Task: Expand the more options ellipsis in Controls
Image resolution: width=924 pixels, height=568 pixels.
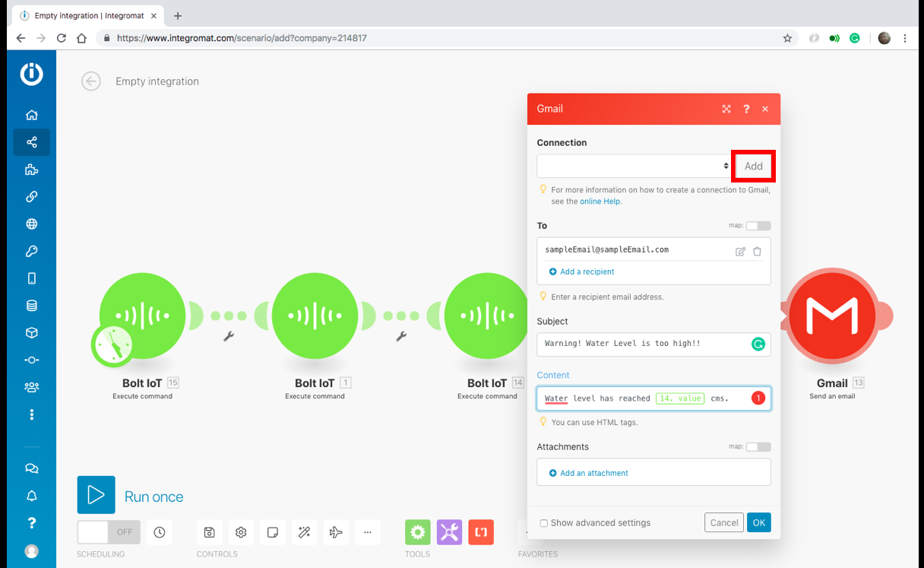Action: [x=368, y=532]
